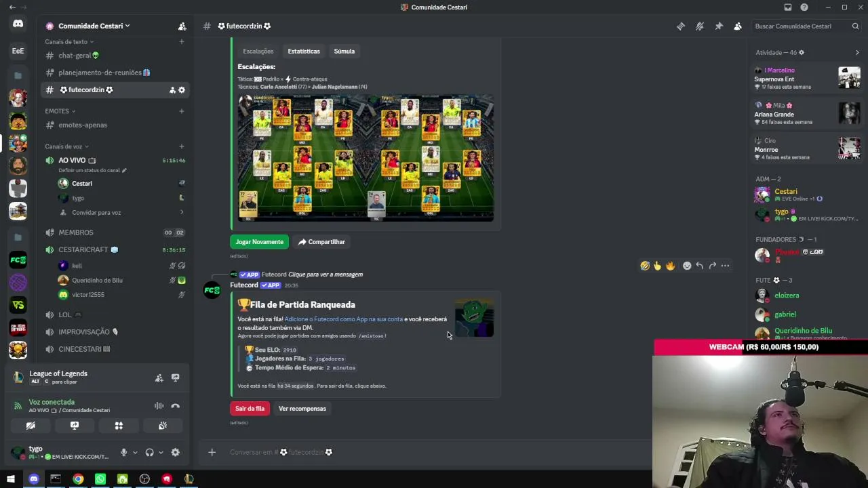
Task: Invite people using server header icon
Action: 182,26
